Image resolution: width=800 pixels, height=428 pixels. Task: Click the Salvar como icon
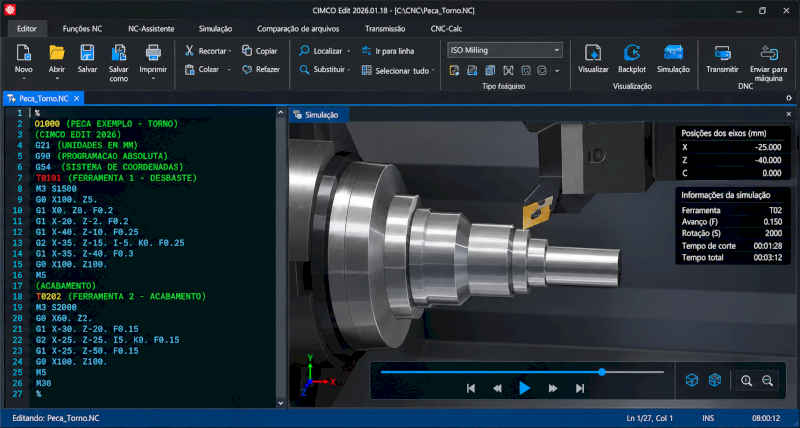click(118, 53)
